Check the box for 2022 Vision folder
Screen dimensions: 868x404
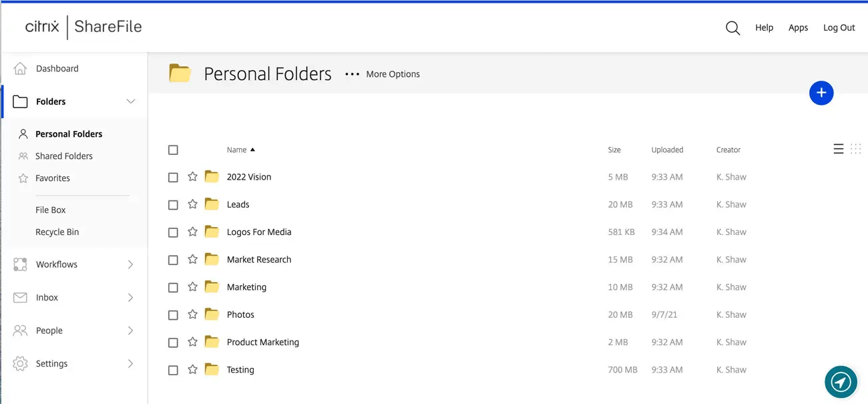173,178
